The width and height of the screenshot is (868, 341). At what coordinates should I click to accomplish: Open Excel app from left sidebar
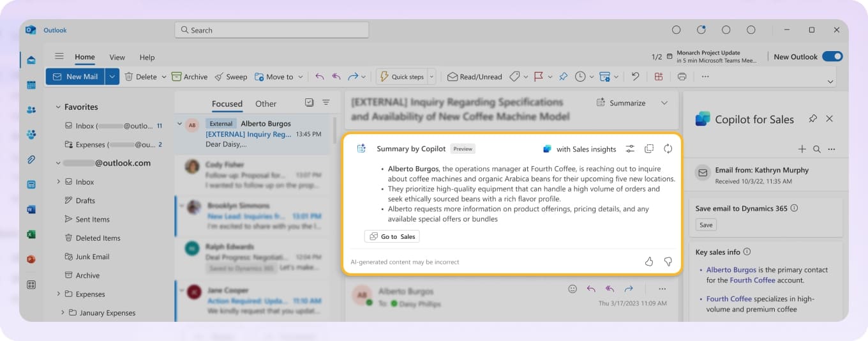click(31, 234)
